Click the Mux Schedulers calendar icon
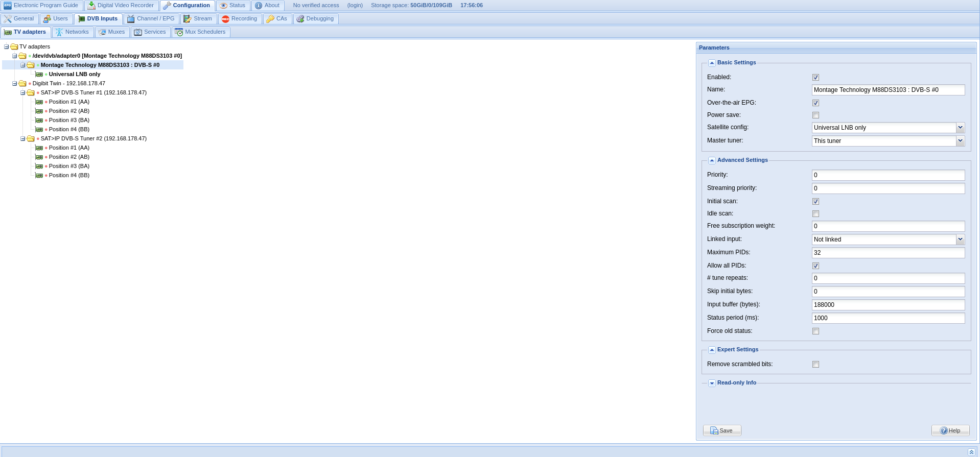980x457 pixels. [179, 32]
